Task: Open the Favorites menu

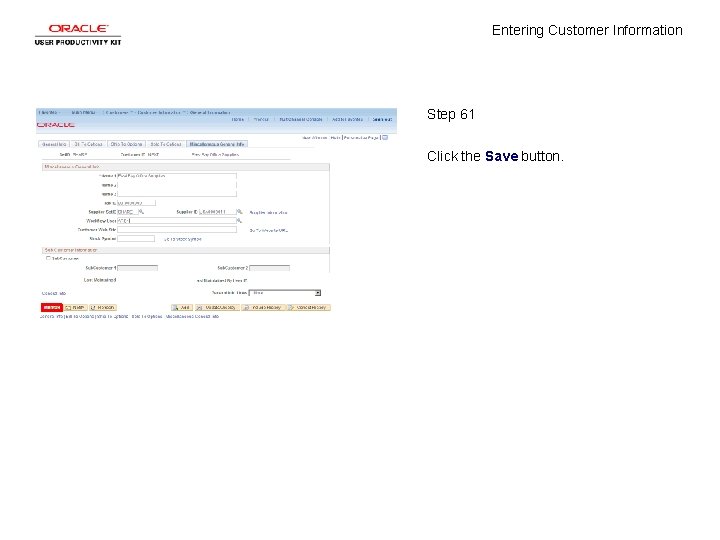Action: [49, 112]
